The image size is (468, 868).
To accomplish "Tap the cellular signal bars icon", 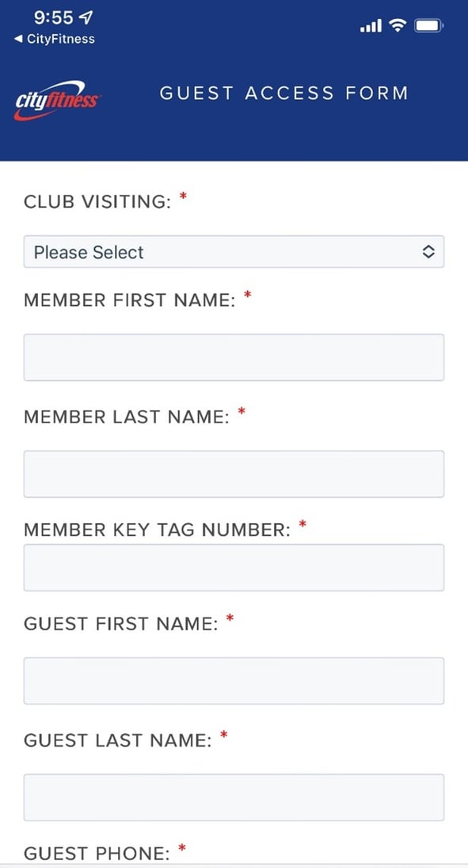I will pyautogui.click(x=369, y=24).
